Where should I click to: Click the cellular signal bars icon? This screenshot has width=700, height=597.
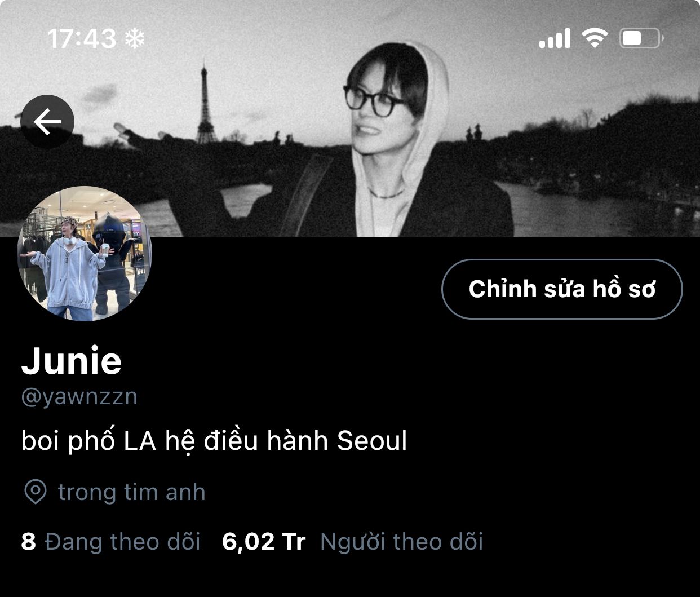555,38
